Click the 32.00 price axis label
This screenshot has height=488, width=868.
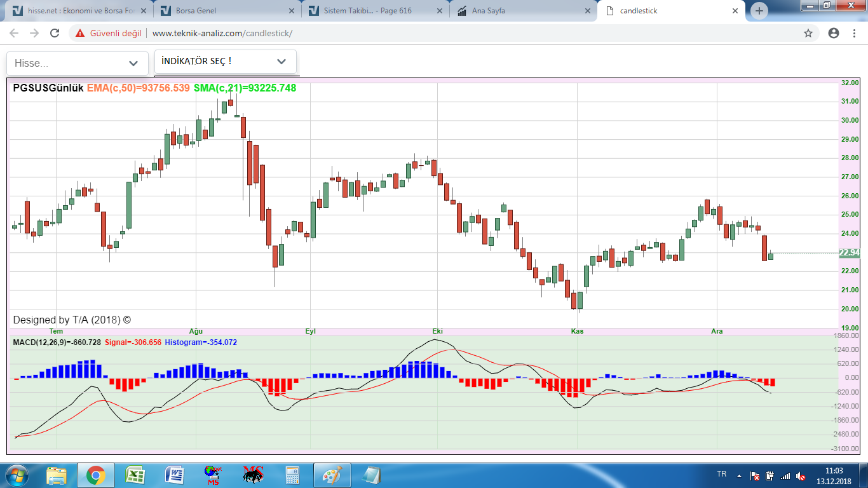[850, 83]
